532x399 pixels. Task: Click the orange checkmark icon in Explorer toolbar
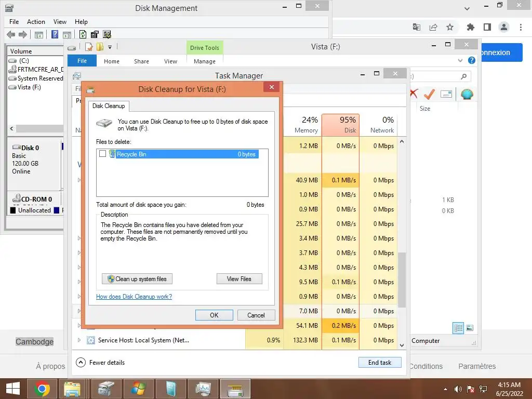(x=429, y=94)
